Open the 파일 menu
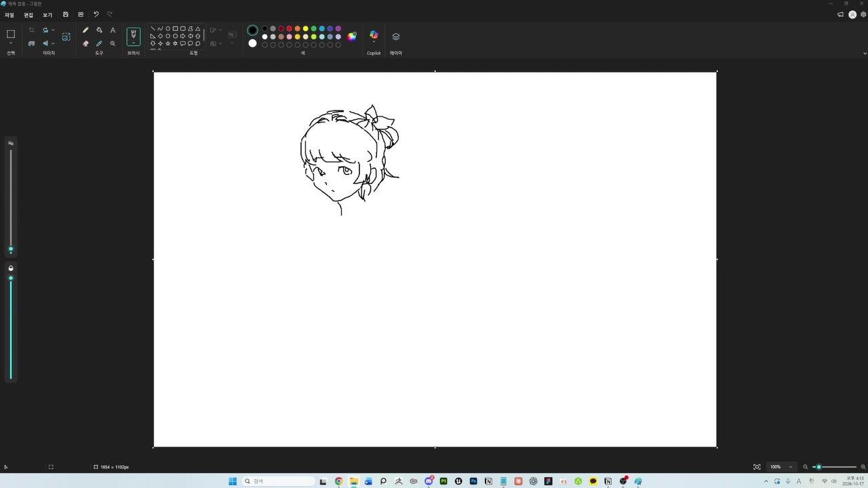The image size is (868, 488). [x=9, y=15]
